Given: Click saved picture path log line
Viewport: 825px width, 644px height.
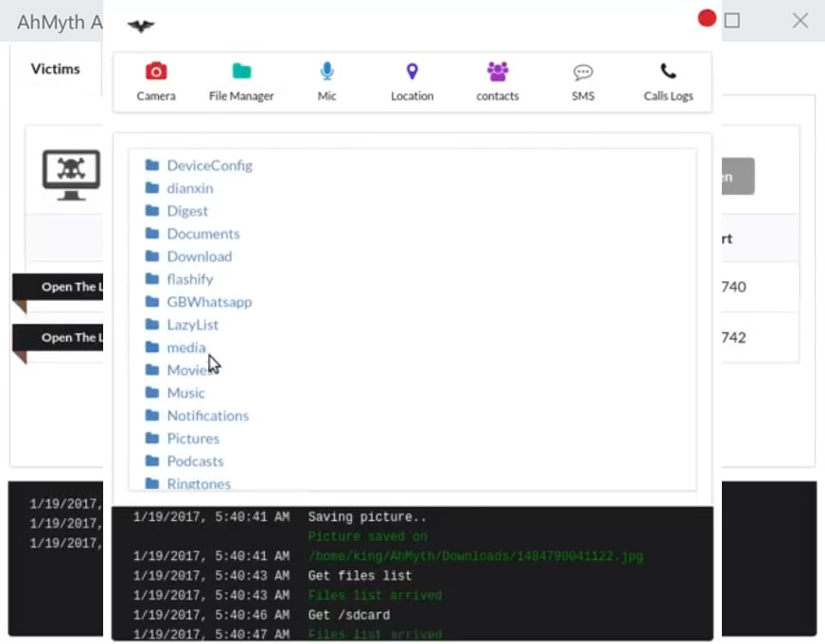Looking at the screenshot, I should point(476,556).
